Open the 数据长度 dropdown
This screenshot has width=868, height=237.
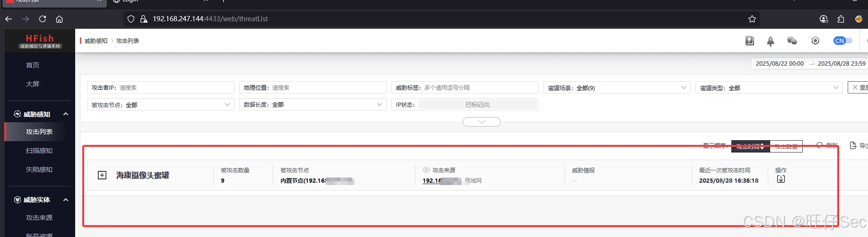click(x=313, y=104)
